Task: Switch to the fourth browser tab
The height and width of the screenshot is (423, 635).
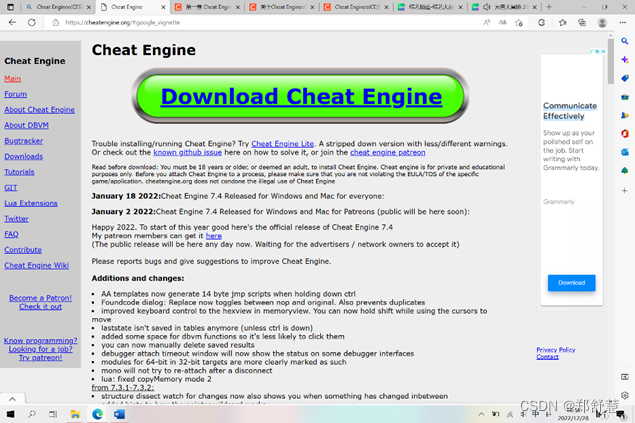Action: click(x=281, y=7)
